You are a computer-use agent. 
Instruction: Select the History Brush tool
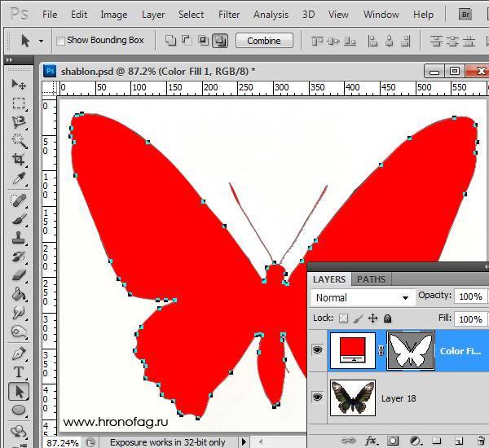[x=19, y=257]
